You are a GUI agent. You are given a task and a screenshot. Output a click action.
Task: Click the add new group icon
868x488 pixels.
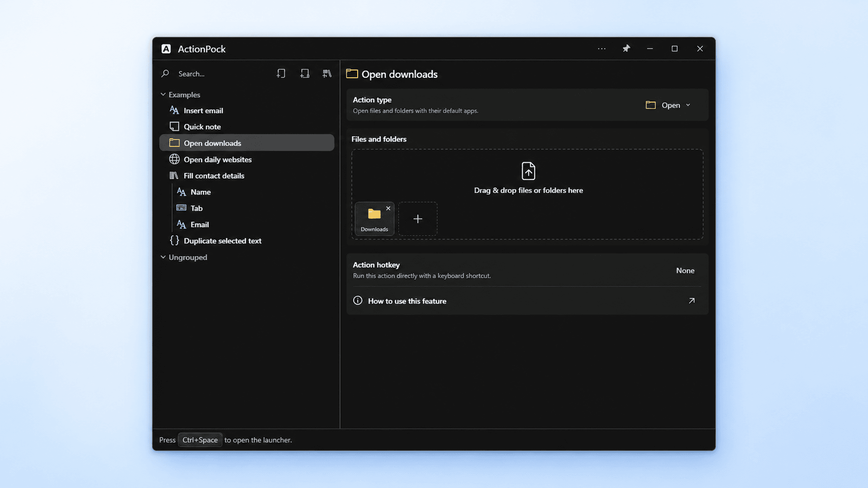coord(305,74)
